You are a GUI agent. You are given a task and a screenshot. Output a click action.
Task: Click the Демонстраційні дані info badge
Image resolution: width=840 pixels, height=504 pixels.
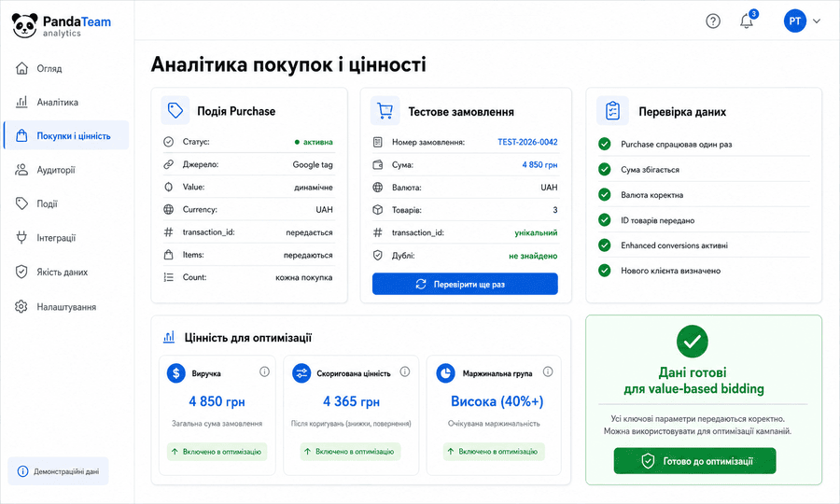[59, 471]
